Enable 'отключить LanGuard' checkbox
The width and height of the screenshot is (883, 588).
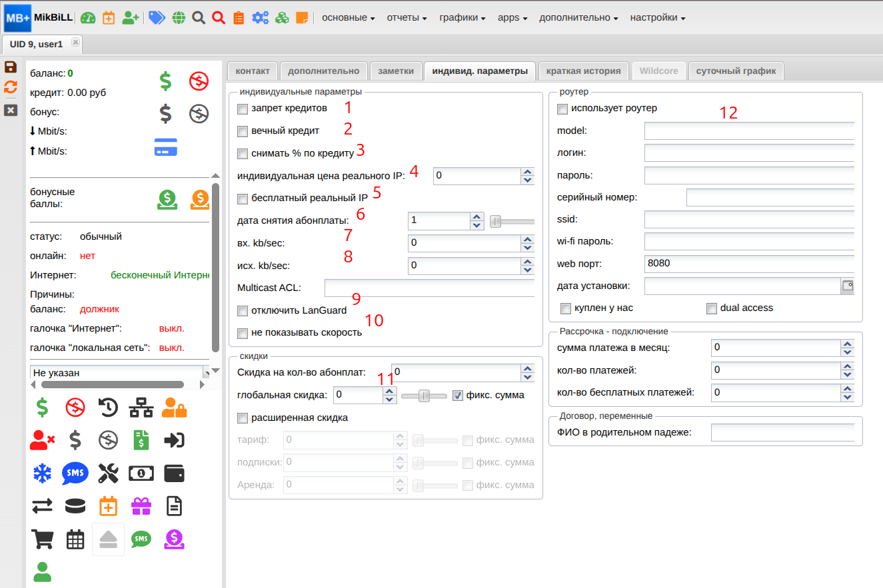[x=243, y=310]
